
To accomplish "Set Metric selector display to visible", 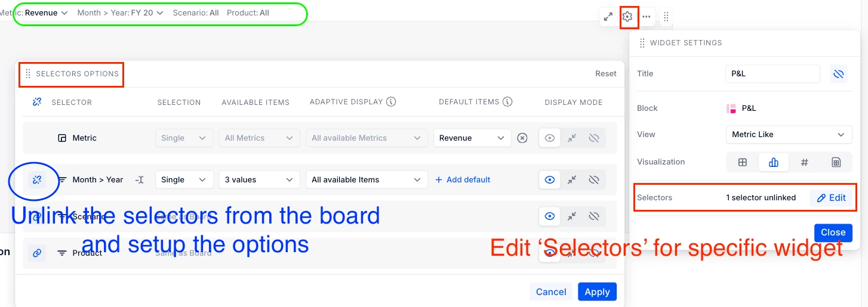I will (x=550, y=138).
